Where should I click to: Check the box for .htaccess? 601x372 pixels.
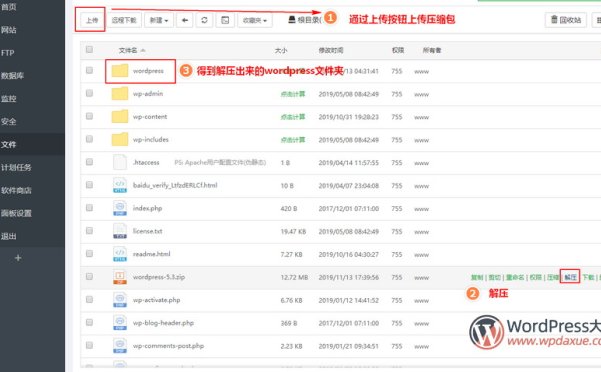coord(89,162)
